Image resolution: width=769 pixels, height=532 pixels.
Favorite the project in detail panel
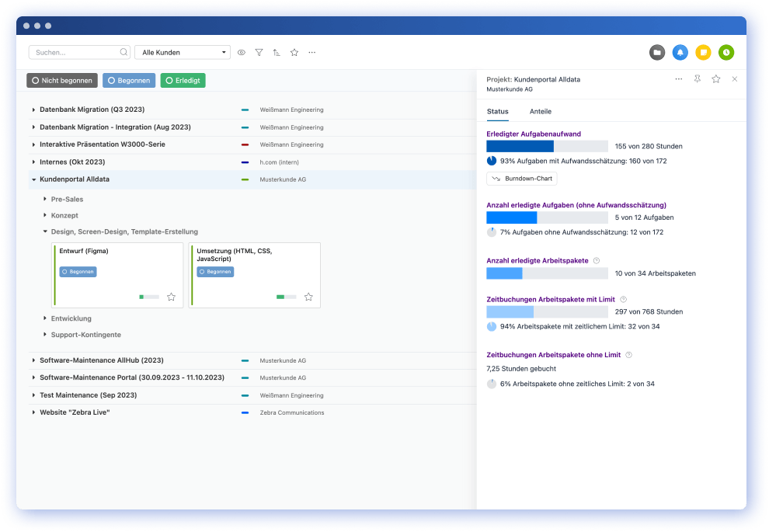[716, 79]
